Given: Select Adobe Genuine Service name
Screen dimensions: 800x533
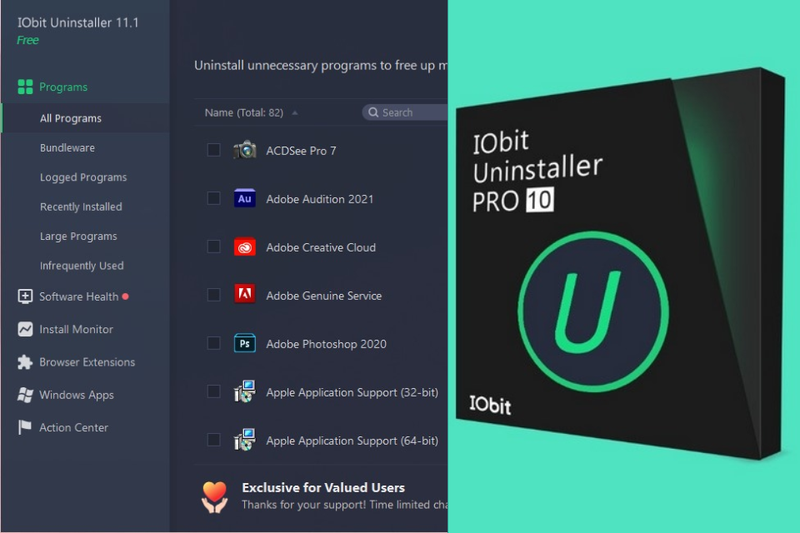Looking at the screenshot, I should [323, 296].
